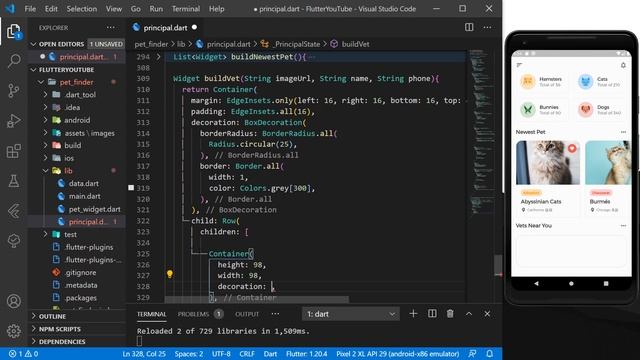The width and height of the screenshot is (640, 360).
Task: Toggle breakpoint marker at line 319
Action: [x=131, y=188]
